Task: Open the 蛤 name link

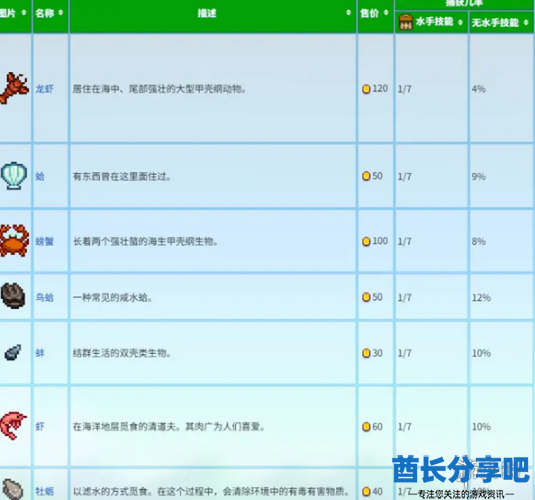Action: [40, 176]
